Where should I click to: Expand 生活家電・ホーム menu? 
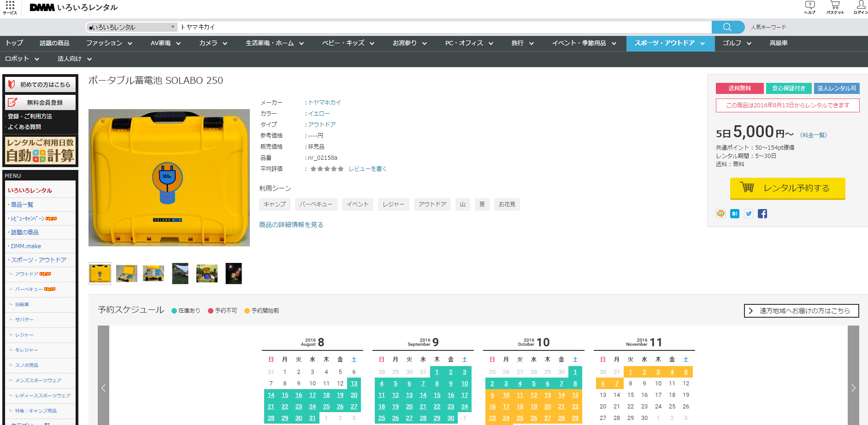coord(275,43)
